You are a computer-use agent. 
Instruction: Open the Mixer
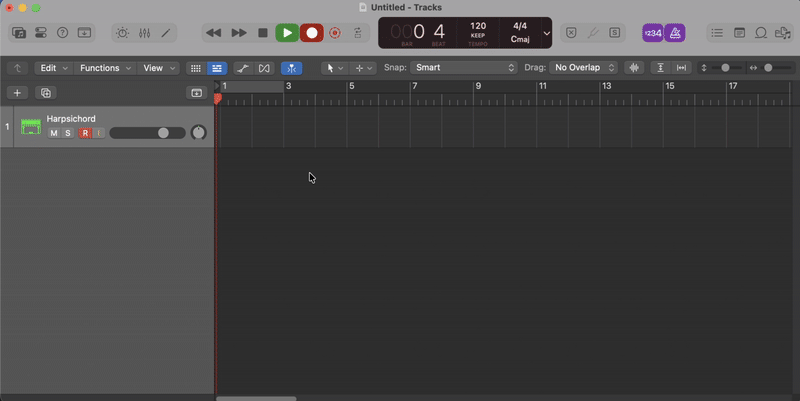coord(144,33)
